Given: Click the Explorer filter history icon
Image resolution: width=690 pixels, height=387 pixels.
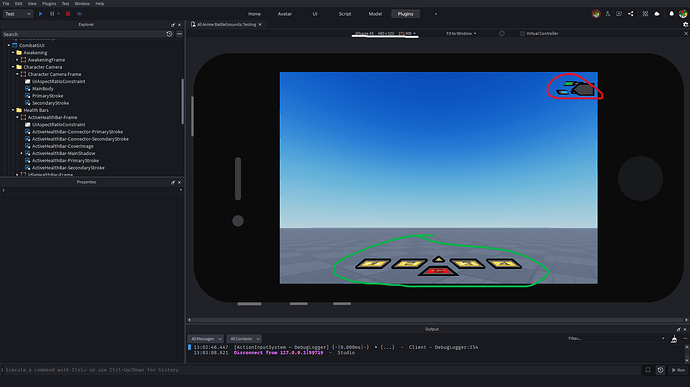Looking at the screenshot, I should point(169,34).
